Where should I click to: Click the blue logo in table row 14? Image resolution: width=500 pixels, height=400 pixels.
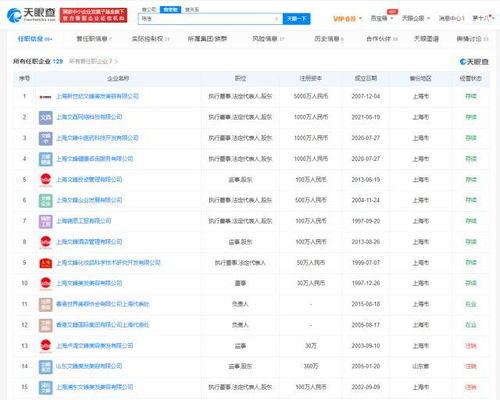click(x=46, y=367)
